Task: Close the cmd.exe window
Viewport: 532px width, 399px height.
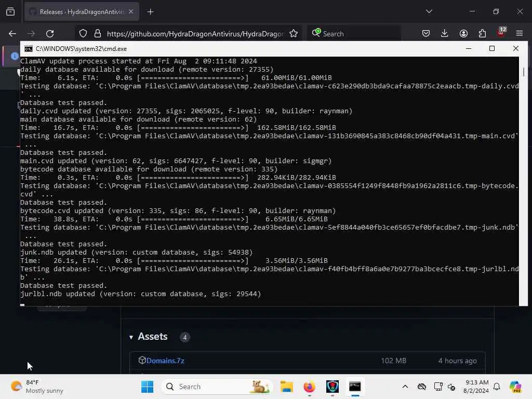Action: point(516,48)
